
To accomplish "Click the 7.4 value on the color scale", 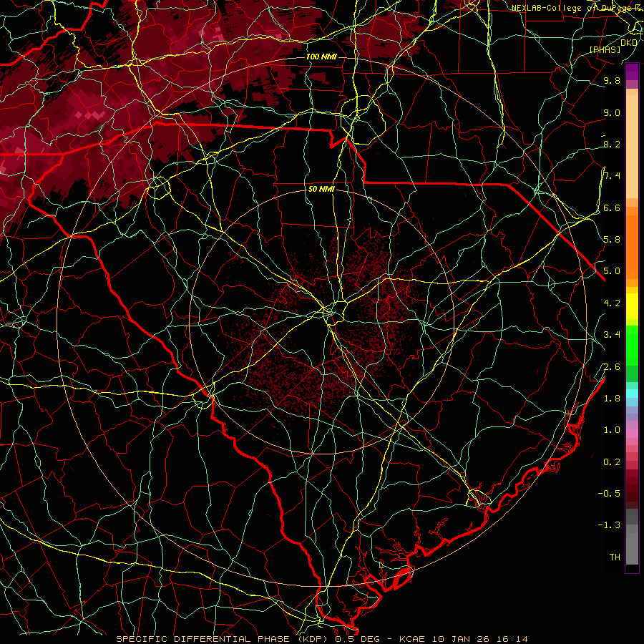I will [x=612, y=176].
